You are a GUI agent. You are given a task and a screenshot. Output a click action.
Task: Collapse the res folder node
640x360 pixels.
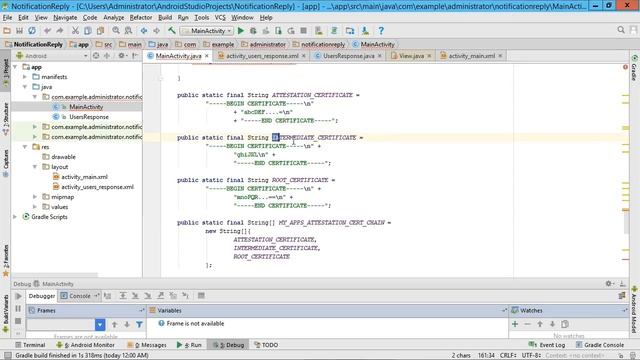coord(25,147)
